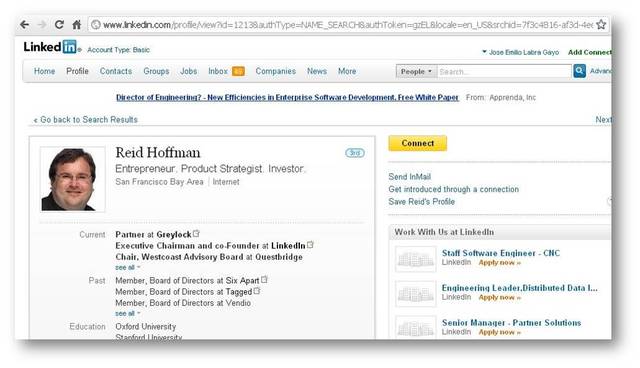Click the yellow Connect button

(418, 143)
